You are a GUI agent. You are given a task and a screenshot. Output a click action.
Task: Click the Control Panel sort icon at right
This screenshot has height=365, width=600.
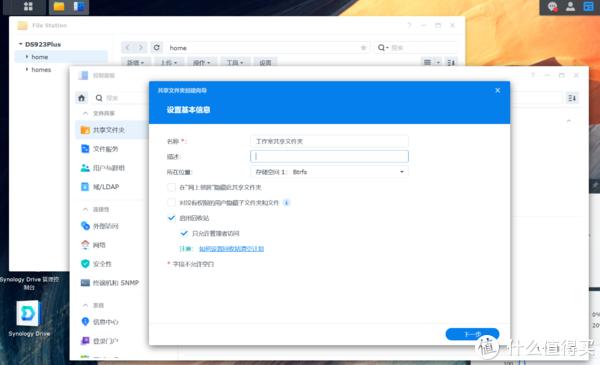(572, 98)
